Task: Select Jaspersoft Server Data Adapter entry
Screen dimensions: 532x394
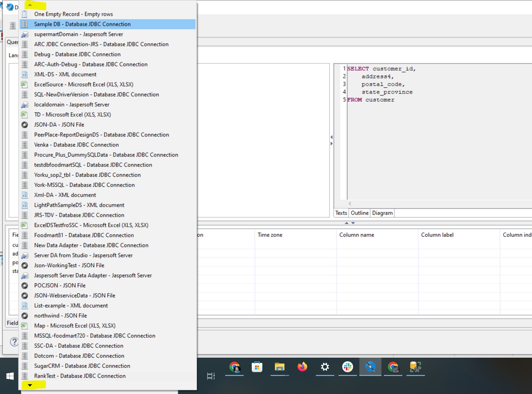Action: (108, 275)
